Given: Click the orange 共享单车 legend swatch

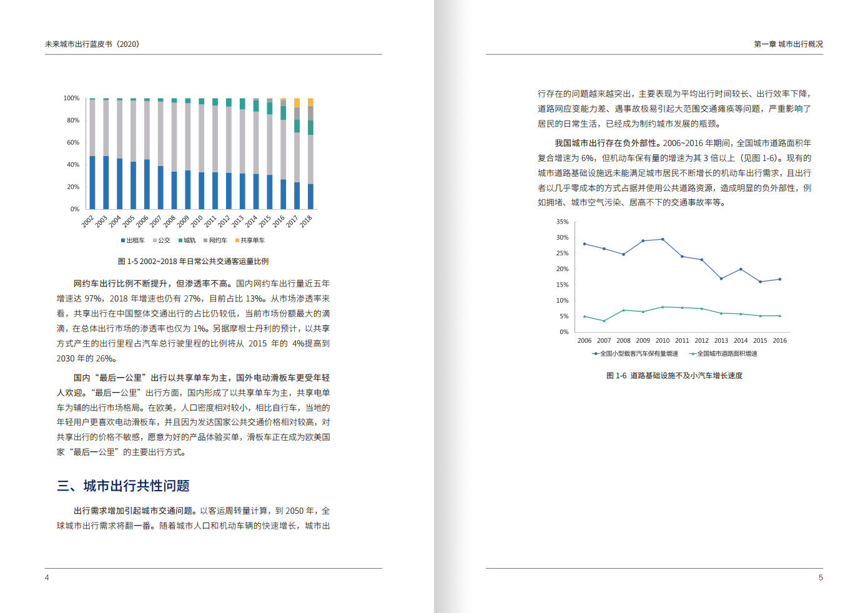Looking at the screenshot, I should coord(237,240).
